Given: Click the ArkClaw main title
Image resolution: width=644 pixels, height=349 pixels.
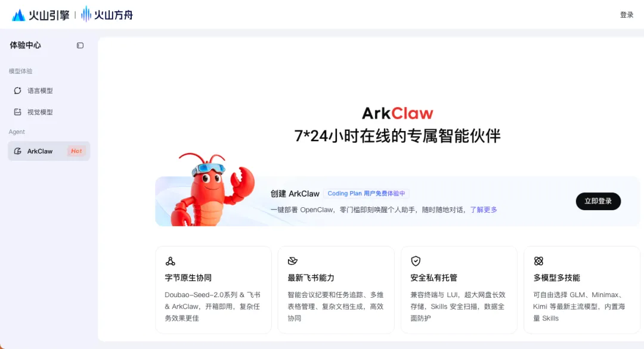Looking at the screenshot, I should point(398,113).
